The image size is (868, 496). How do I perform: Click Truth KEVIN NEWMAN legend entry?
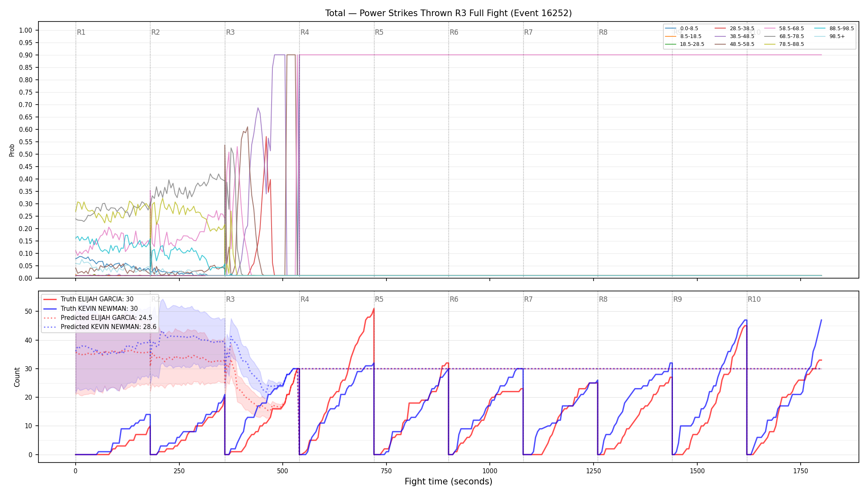(91, 308)
